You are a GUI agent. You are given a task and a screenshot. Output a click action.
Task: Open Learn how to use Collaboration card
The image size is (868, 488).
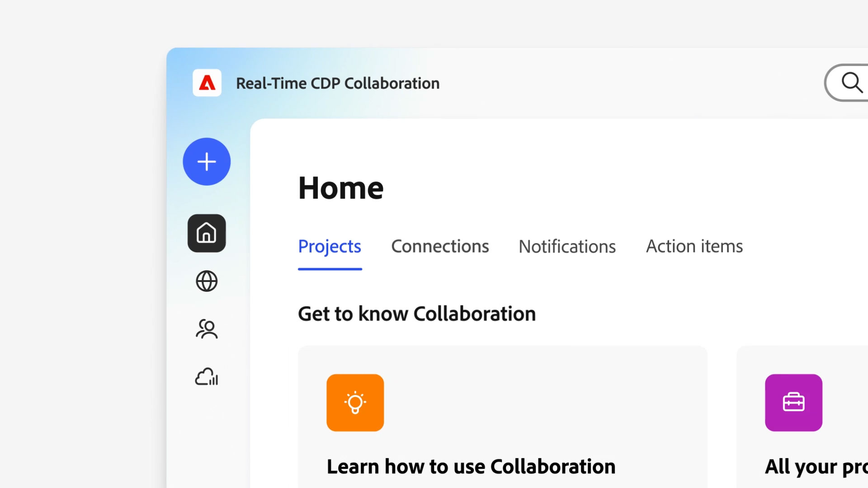click(x=471, y=467)
